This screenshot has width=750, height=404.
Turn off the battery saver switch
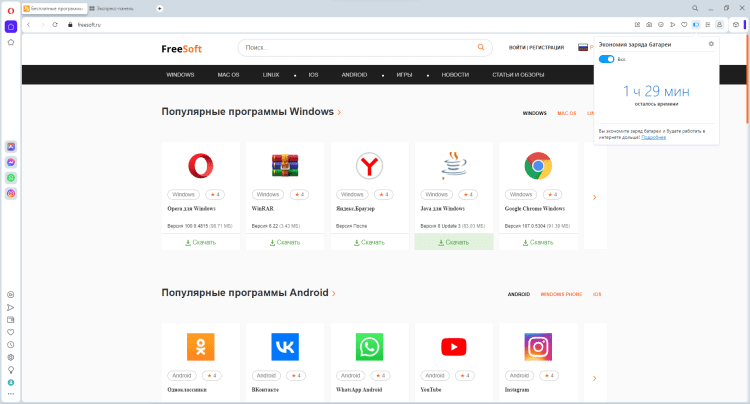[607, 59]
